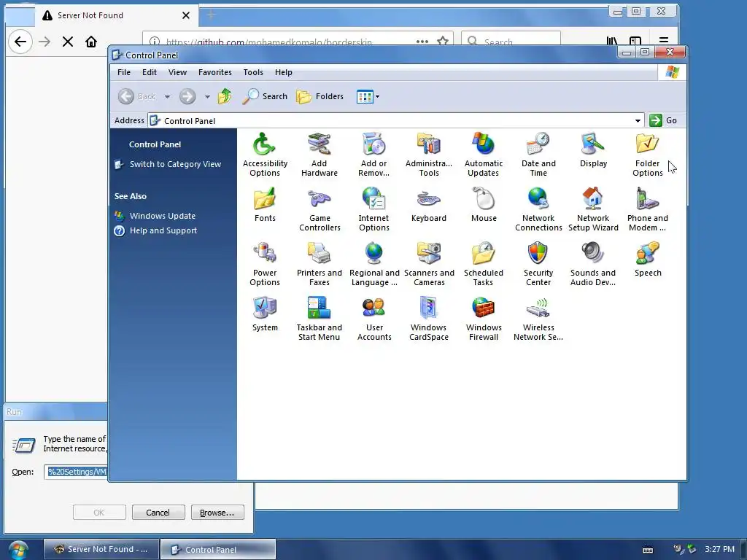Open Add or Remove Programs icon
Image resolution: width=747 pixels, height=560 pixels.
[374, 155]
